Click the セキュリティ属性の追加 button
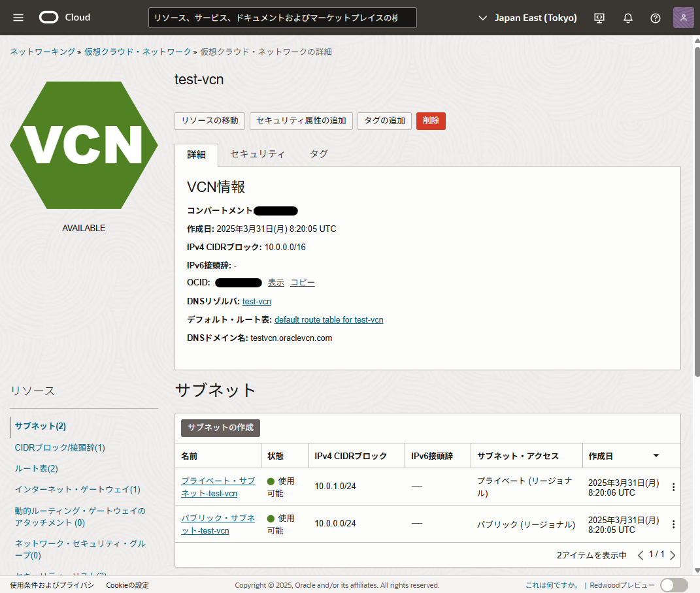The height and width of the screenshot is (593, 700). point(301,121)
